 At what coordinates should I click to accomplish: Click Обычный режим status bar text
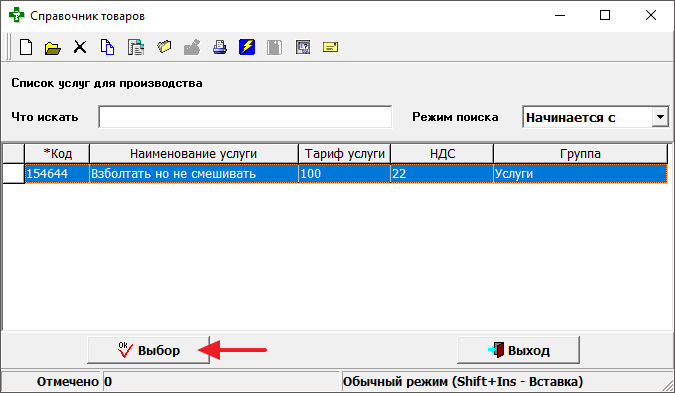pyautogui.click(x=463, y=382)
